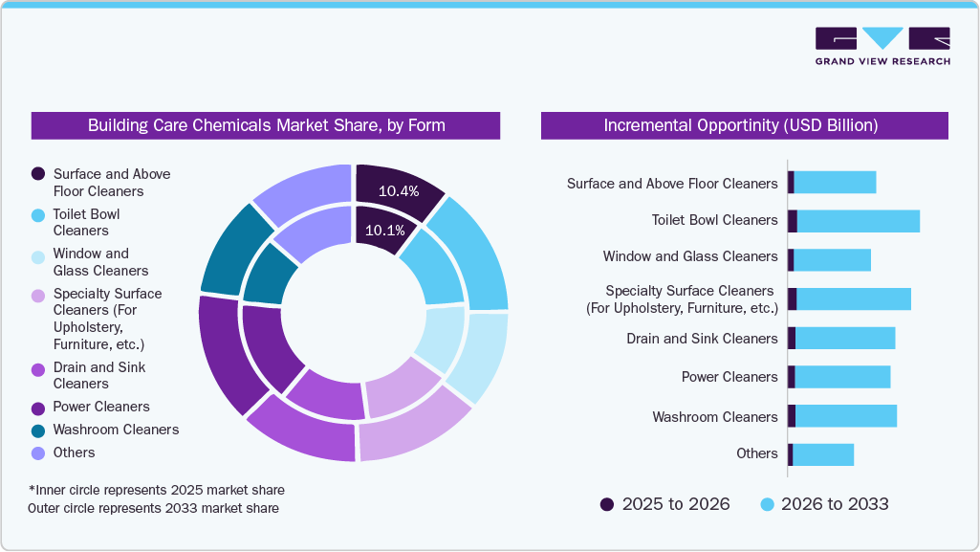This screenshot has width=980, height=552.
Task: Click the purple Drain and Sink Cleaners legend dot
Action: (x=38, y=369)
